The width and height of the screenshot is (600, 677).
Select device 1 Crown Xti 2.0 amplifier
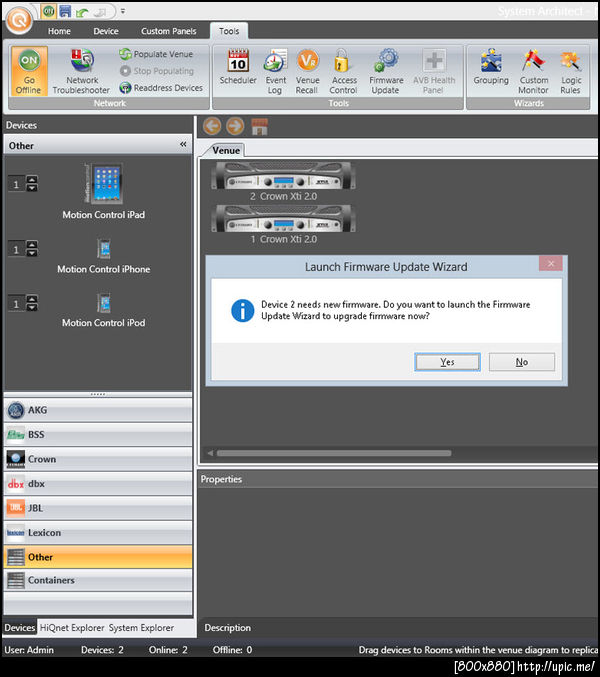click(284, 218)
